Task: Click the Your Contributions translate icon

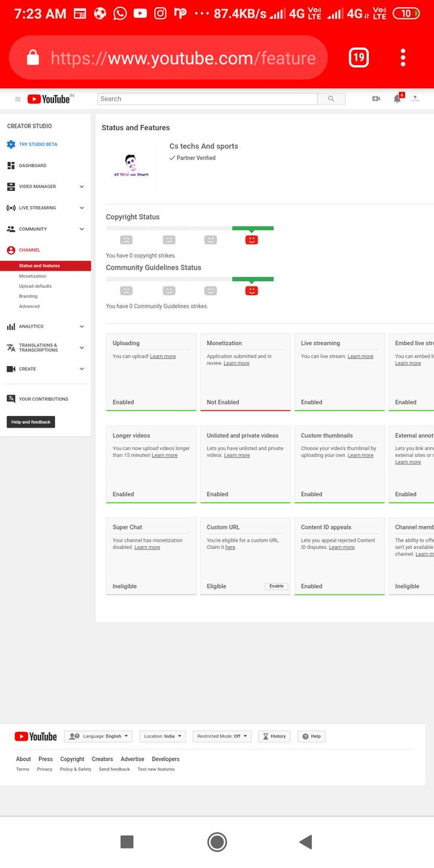Action: [11, 399]
